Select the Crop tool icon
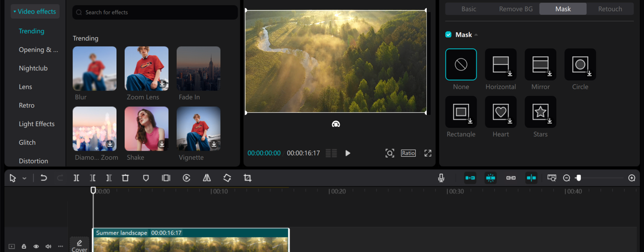The height and width of the screenshot is (252, 644). [247, 178]
